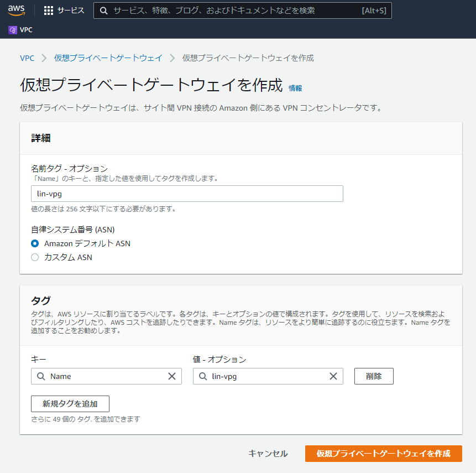Select the カスタム ASN radio option
Screen dimensions: 476x473
tap(35, 257)
